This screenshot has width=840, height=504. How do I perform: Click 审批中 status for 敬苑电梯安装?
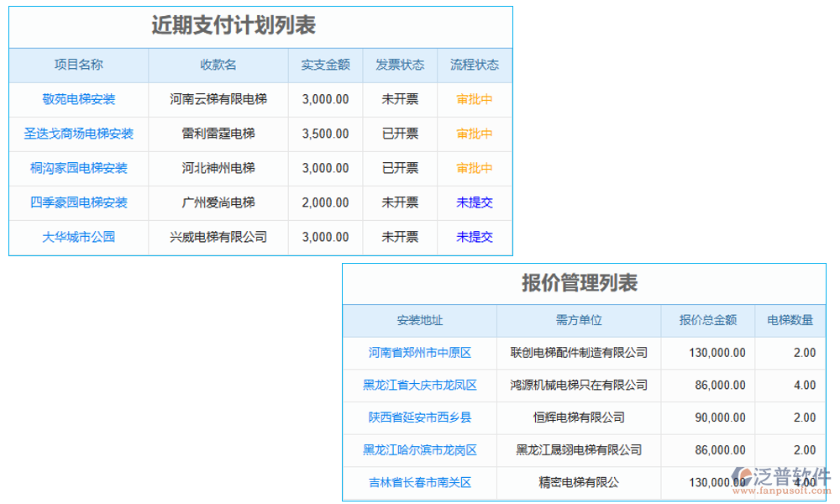tap(474, 99)
